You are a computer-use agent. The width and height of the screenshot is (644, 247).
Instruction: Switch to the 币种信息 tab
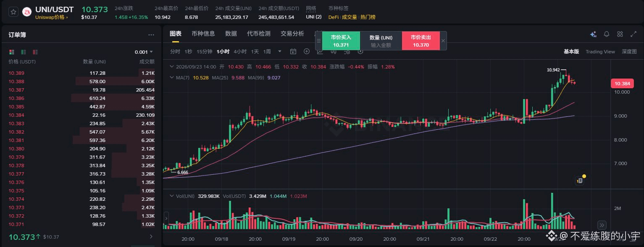pos(203,34)
